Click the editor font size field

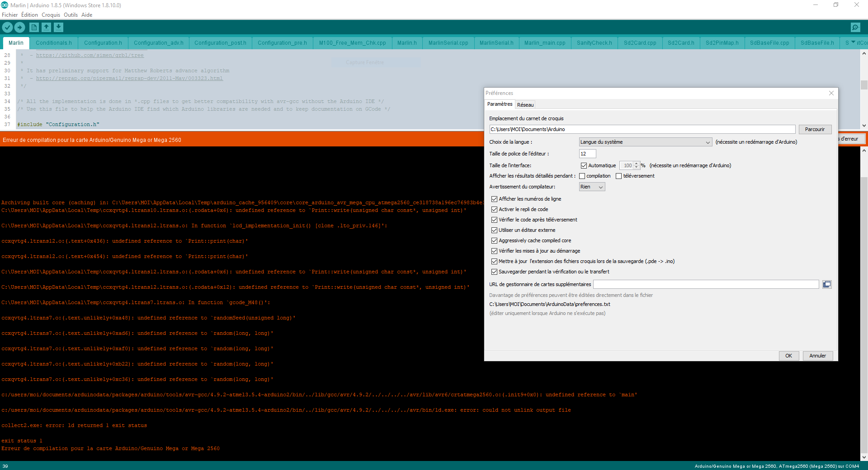pos(587,154)
